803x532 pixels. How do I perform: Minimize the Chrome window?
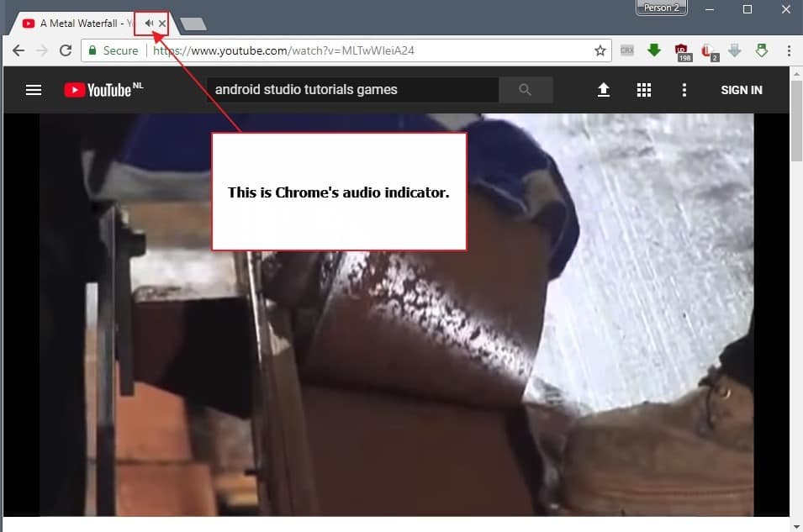(710, 9)
